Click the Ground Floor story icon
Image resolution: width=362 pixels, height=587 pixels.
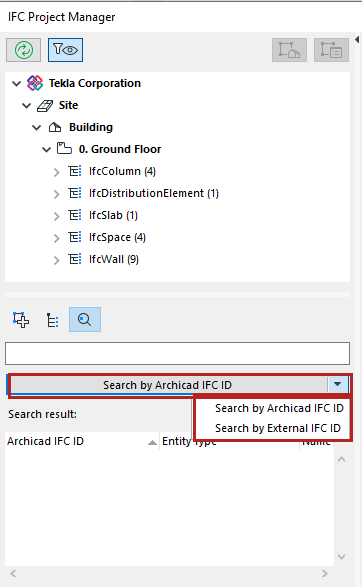point(64,149)
